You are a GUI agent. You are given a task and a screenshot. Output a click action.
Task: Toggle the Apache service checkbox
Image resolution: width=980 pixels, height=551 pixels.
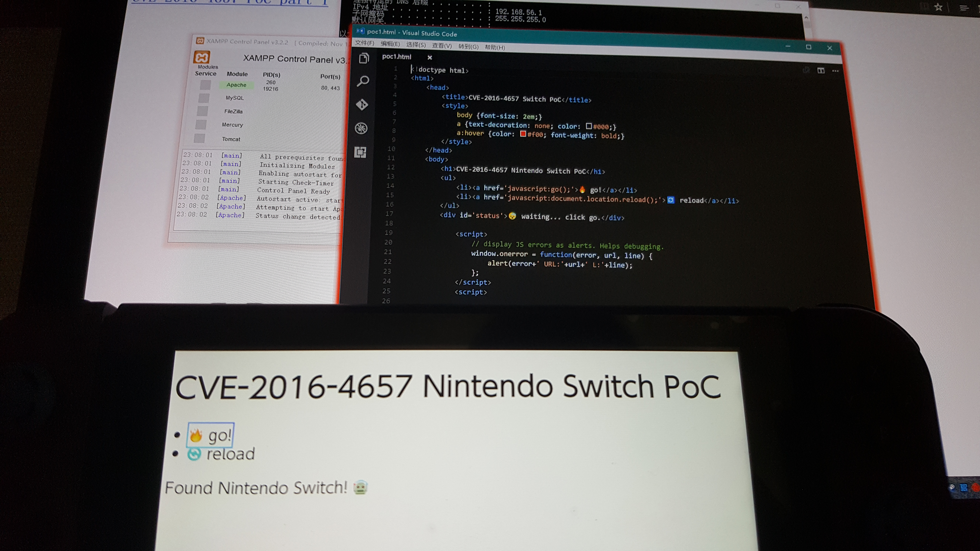click(x=206, y=85)
